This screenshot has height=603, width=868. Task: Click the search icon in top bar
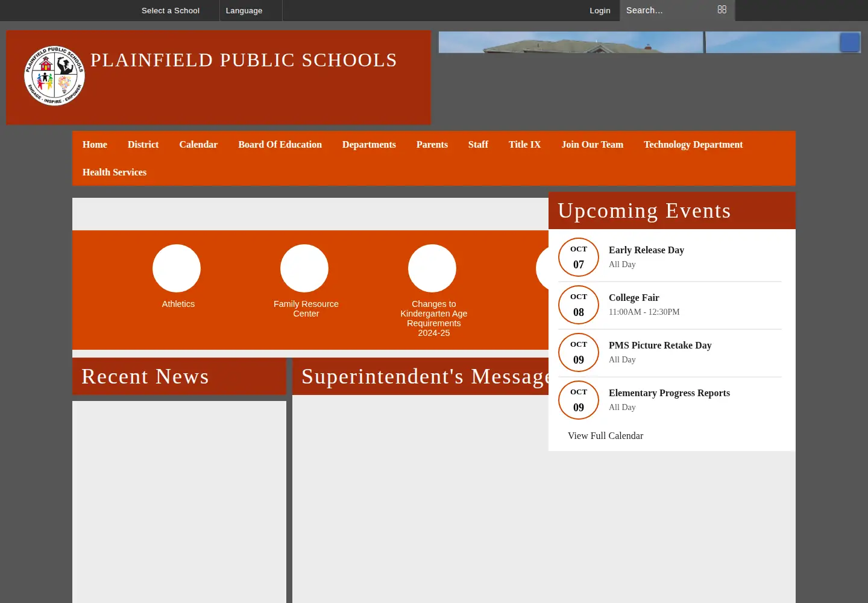pos(722,10)
